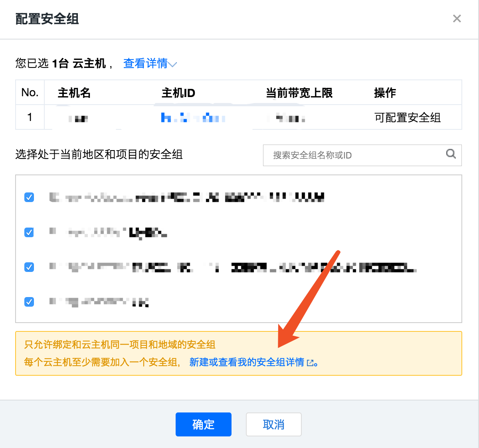Viewport: 479px width, 448px height.
Task: Click the 只允许绑定和云主机同一项目和地域的安全组 notice
Action: 120,345
